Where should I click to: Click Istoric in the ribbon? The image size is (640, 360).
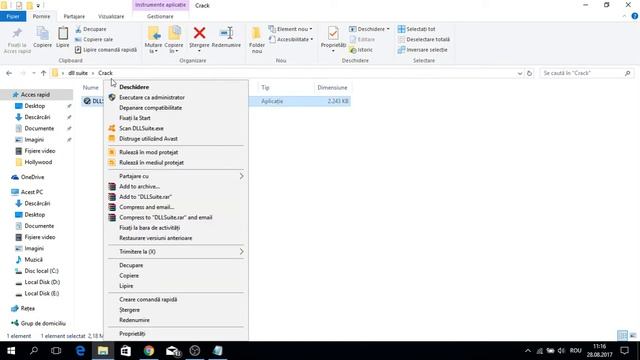click(x=361, y=49)
